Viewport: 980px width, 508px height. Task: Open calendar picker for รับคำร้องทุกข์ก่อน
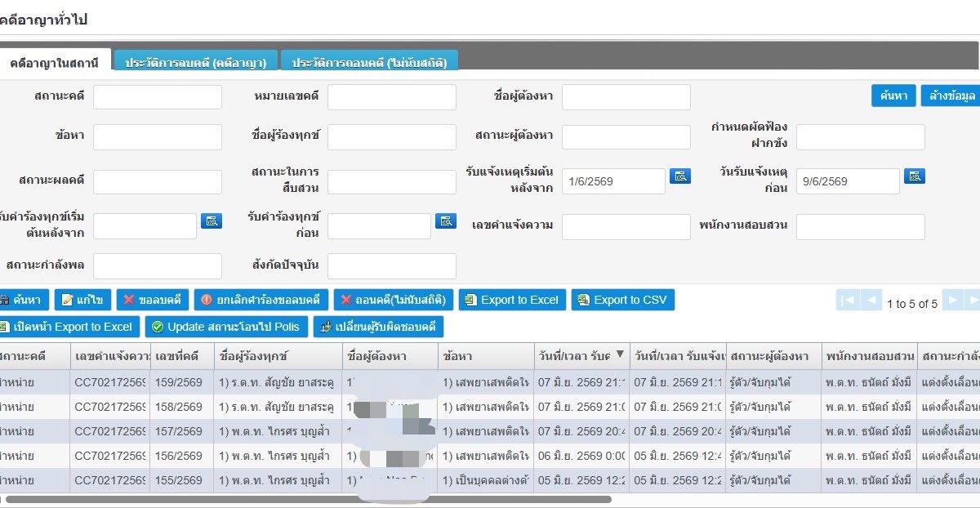point(446,221)
